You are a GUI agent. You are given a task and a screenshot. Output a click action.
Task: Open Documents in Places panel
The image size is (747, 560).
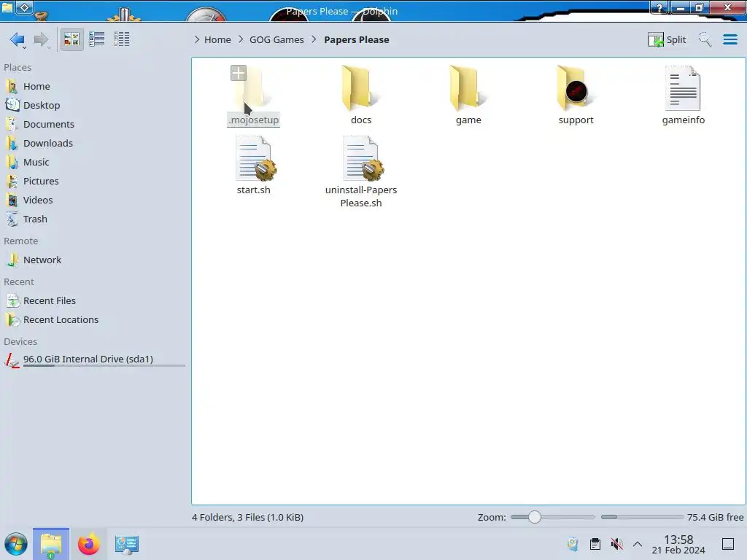[x=49, y=124]
